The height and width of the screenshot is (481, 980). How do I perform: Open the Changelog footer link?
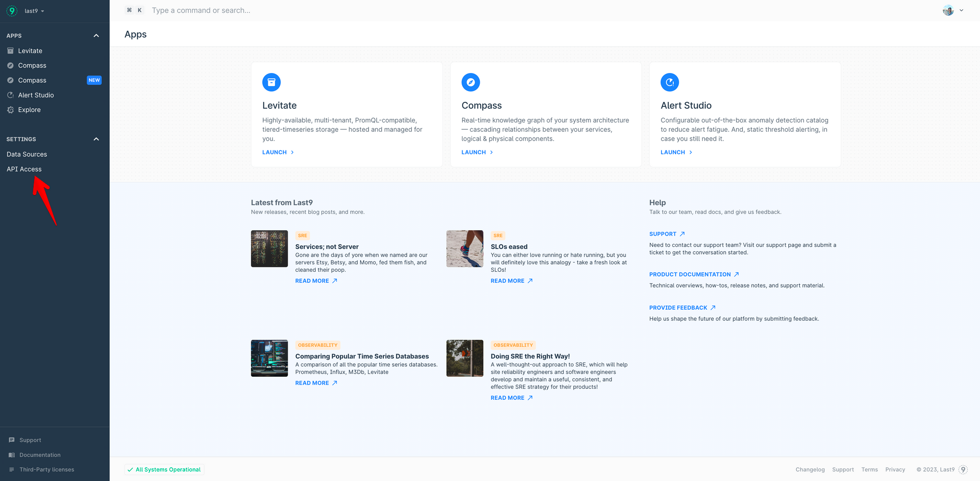(810, 470)
